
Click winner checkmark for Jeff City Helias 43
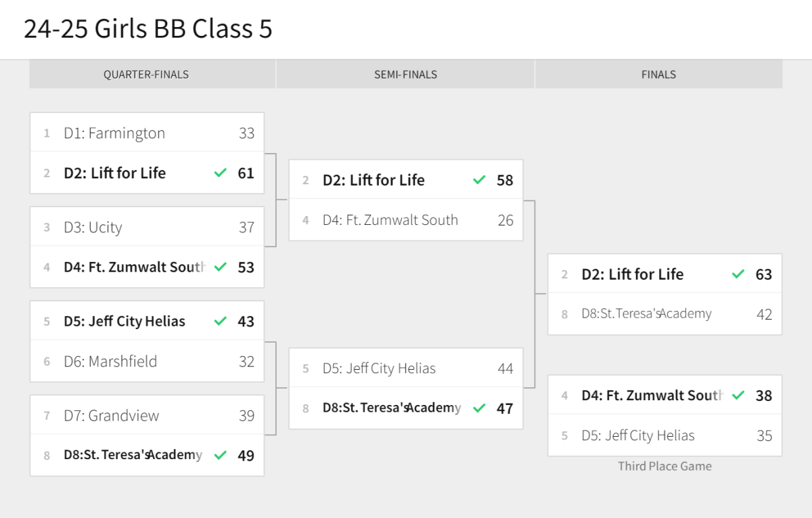point(220,321)
